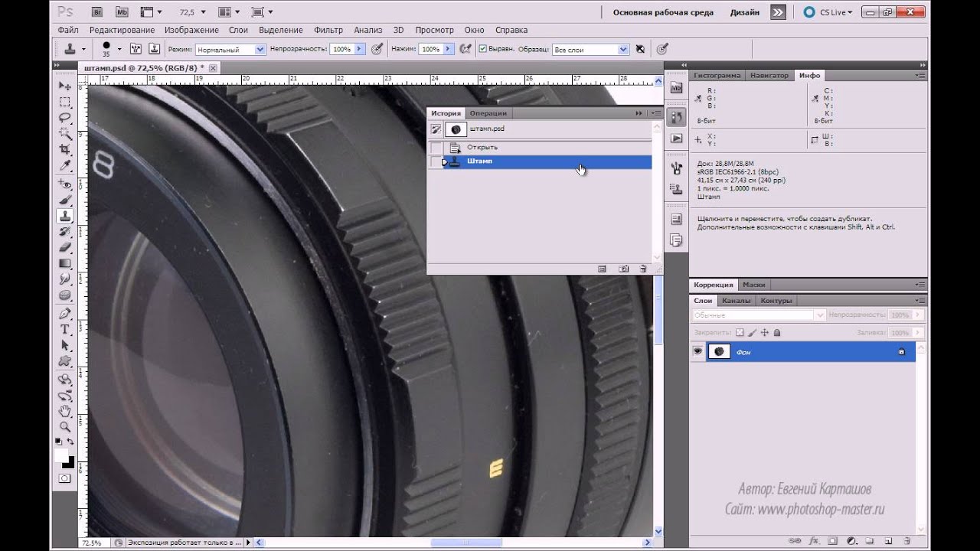Select the Zoom tool
The width and height of the screenshot is (980, 551).
[65, 426]
